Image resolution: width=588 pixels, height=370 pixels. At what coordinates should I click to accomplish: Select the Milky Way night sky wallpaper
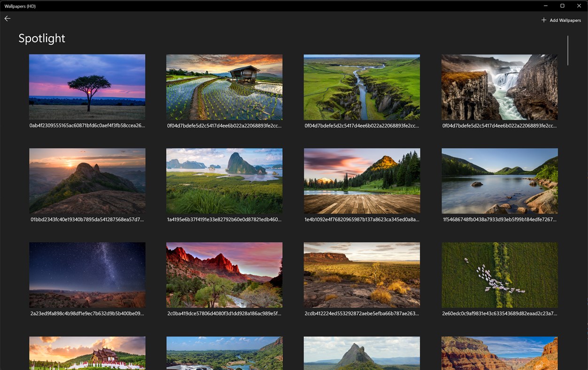(87, 275)
